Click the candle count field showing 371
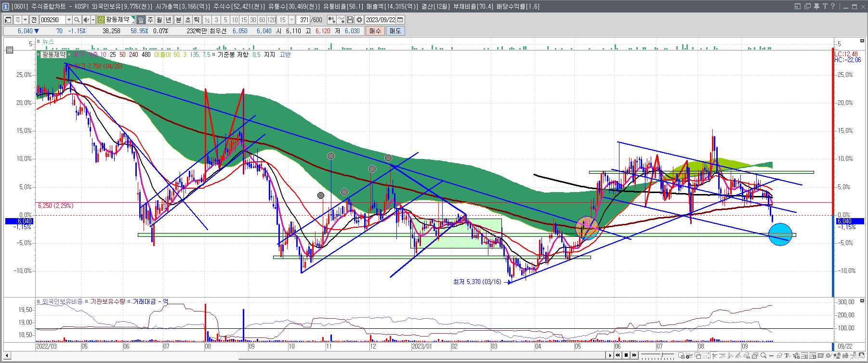This screenshot has height=363, width=868. 303,20
